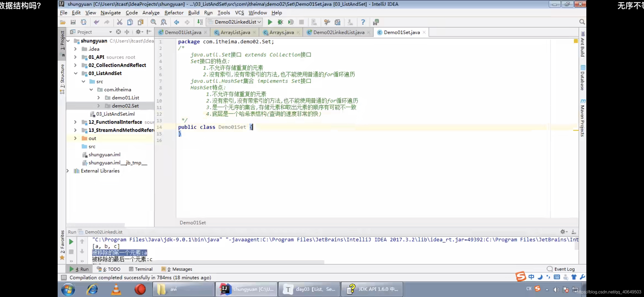Toggle the Ant Build side panel

[x=583, y=44]
